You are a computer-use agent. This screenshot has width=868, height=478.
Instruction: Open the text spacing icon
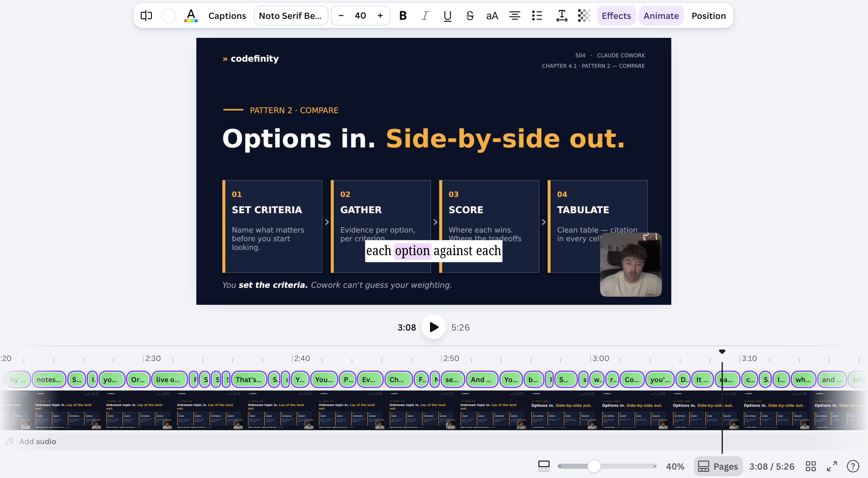click(x=561, y=16)
